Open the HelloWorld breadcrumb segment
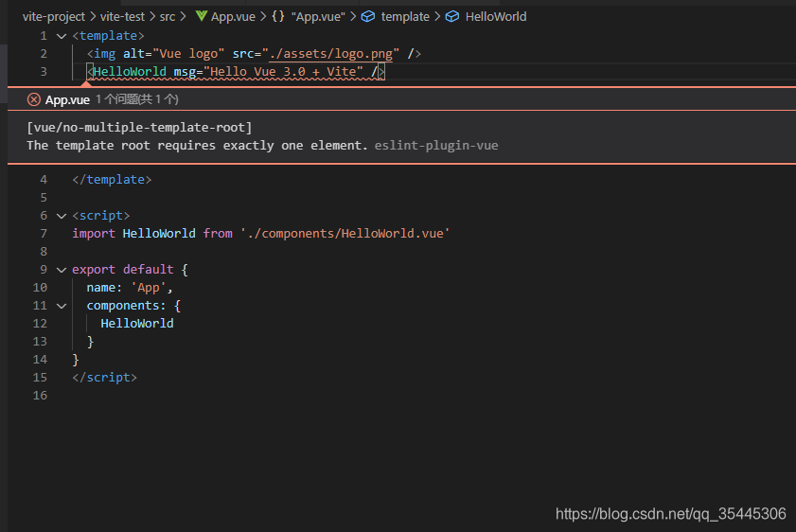796x532 pixels. point(496,16)
